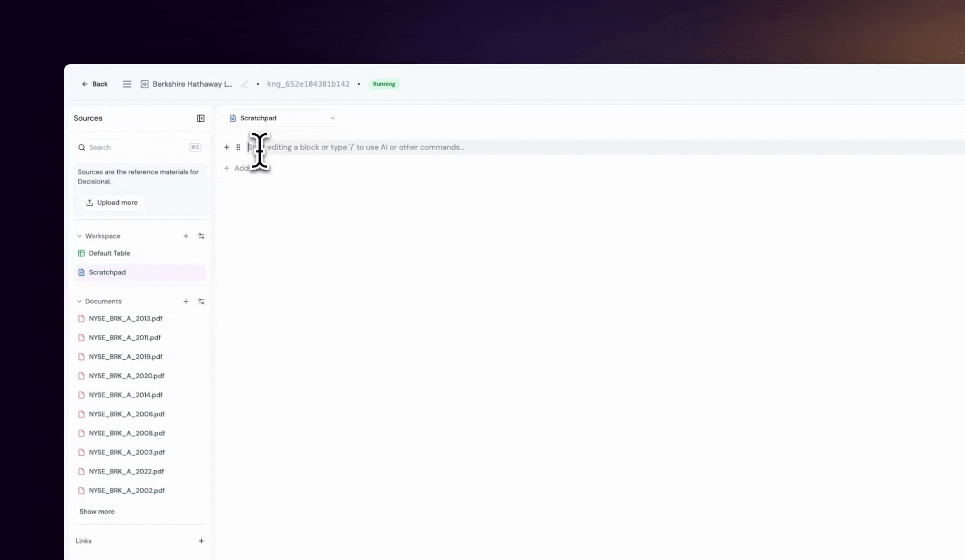Click the plus icon to add a new block
Image resolution: width=965 pixels, height=560 pixels.
coord(227,147)
